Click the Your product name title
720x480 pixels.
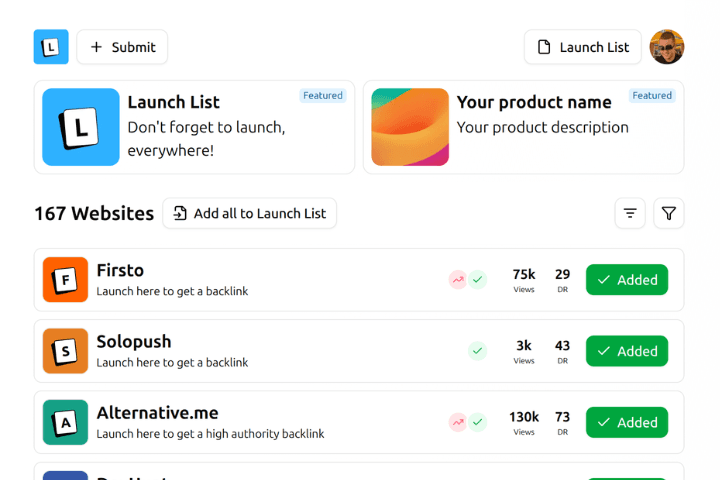(x=534, y=102)
